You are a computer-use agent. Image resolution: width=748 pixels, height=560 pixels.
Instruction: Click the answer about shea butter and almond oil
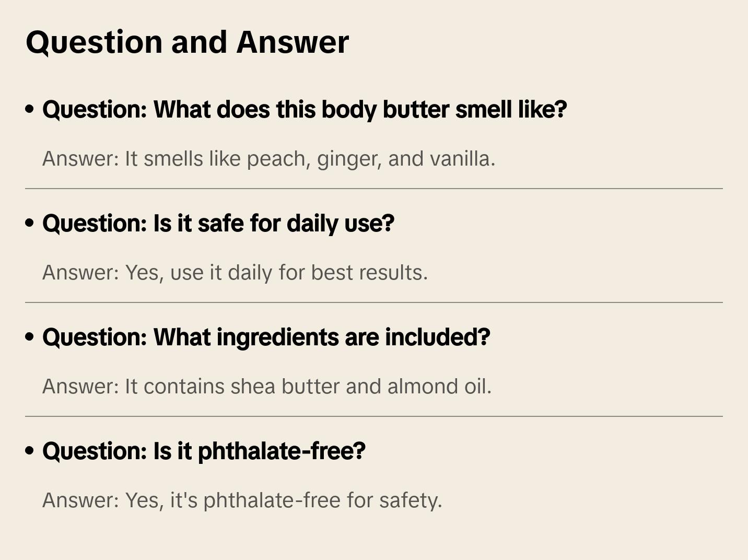pos(266,387)
